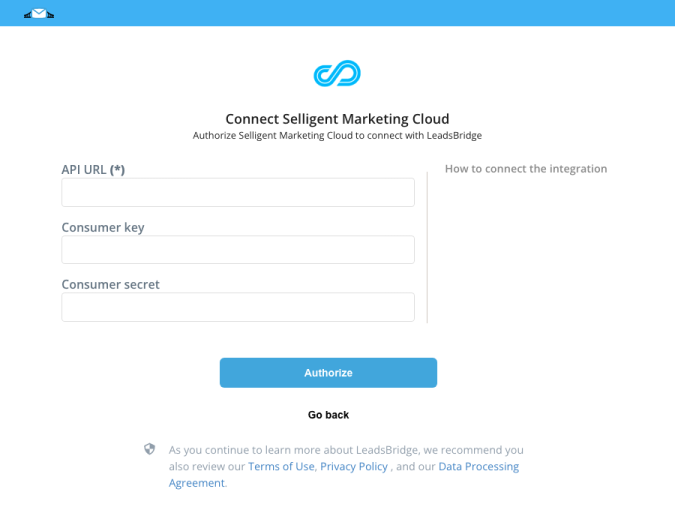
Task: Focus the API URL input field
Action: click(x=238, y=192)
